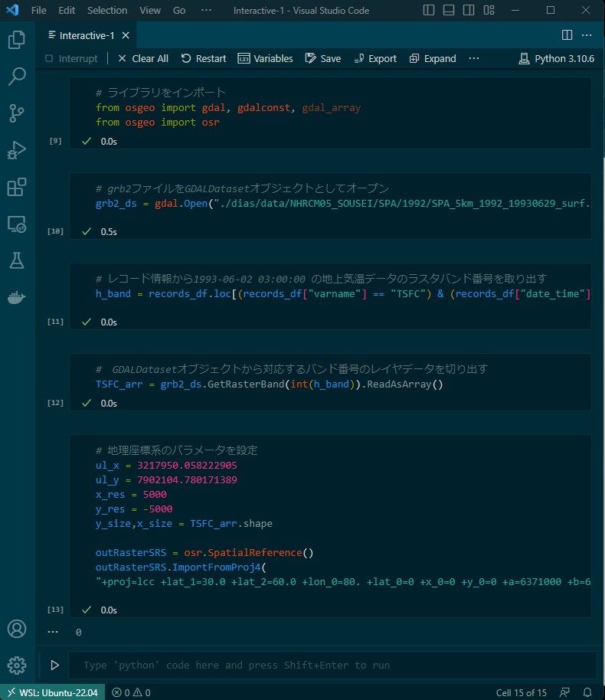Click the execution count [13] label
Viewport: 605px width, 700px height.
[55, 610]
